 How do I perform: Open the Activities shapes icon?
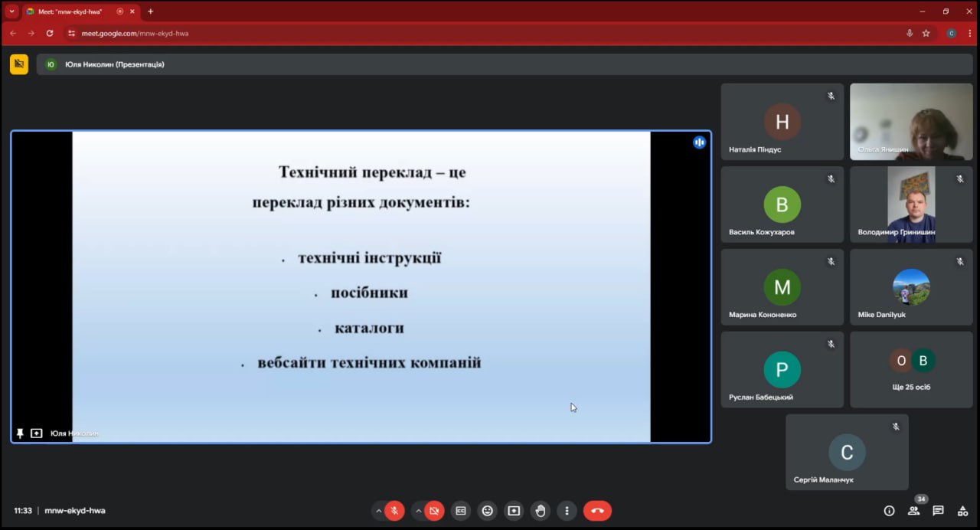tap(962, 511)
